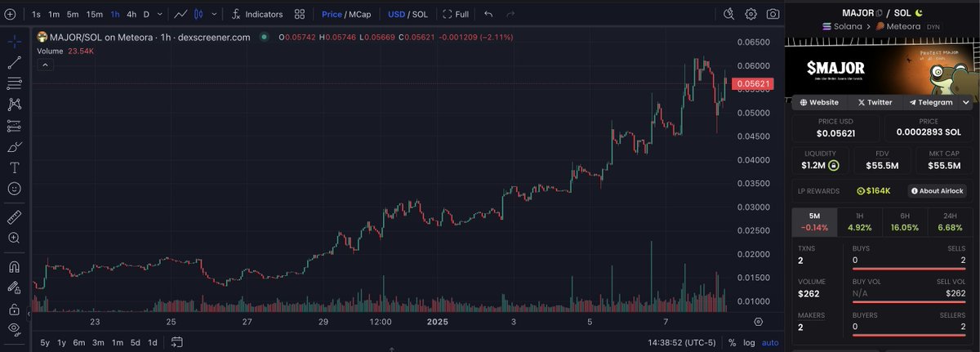Toggle lock all drawing tools

(x=14, y=309)
